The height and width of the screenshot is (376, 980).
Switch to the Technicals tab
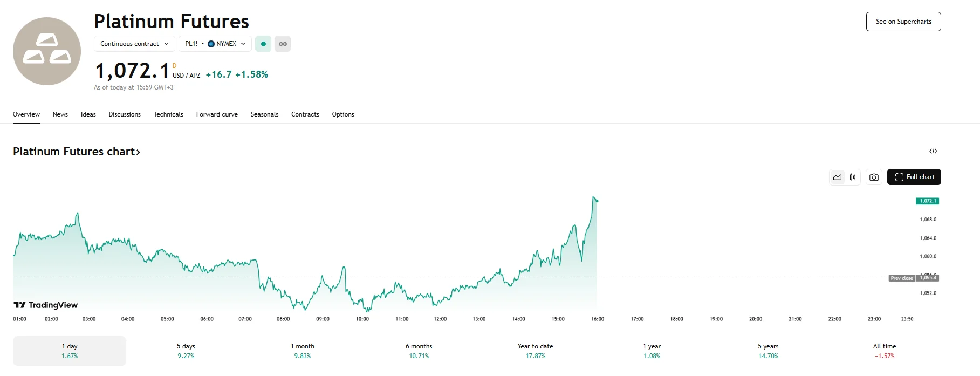click(168, 114)
